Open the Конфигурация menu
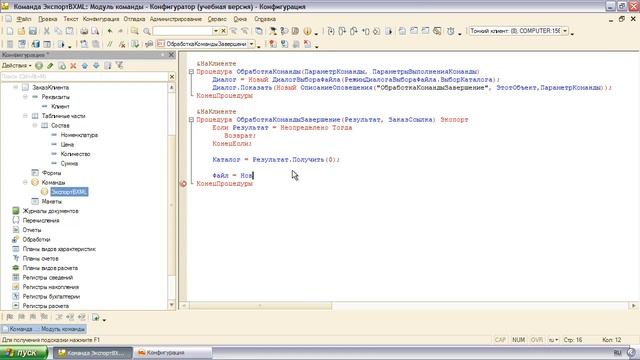Screen dimensions: 640x360 (x=101, y=19)
